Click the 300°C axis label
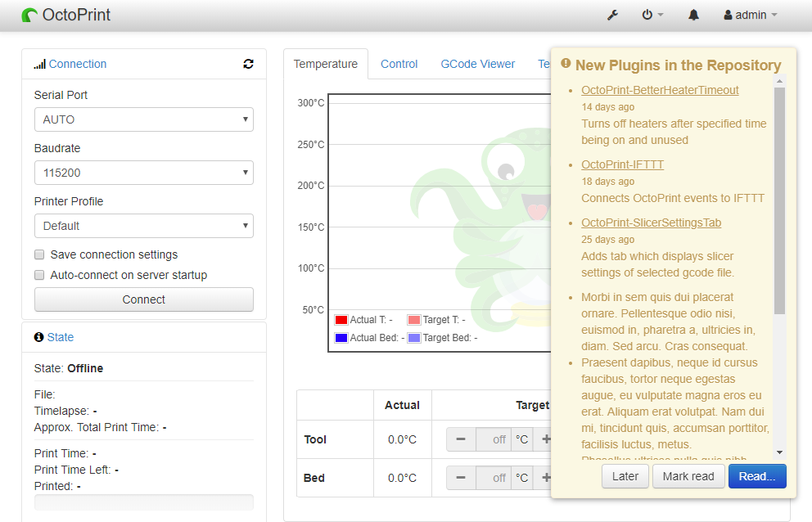Screen dimensions: 812x522 (x=311, y=103)
